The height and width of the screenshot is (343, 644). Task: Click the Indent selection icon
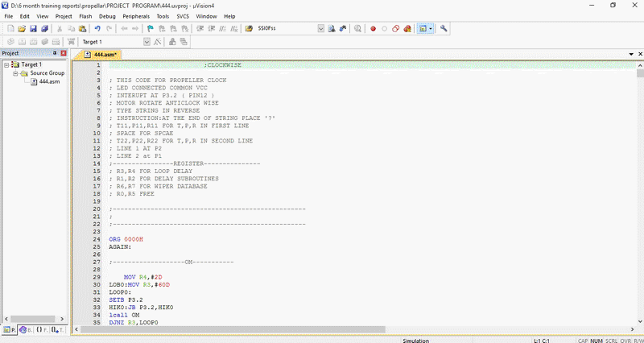tap(200, 29)
